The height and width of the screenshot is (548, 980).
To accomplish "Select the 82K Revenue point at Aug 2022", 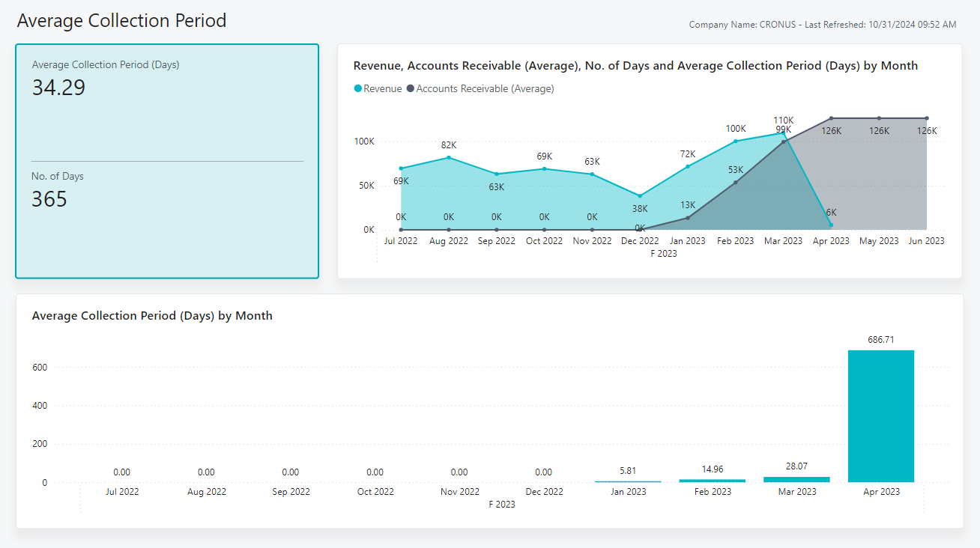I will [448, 157].
